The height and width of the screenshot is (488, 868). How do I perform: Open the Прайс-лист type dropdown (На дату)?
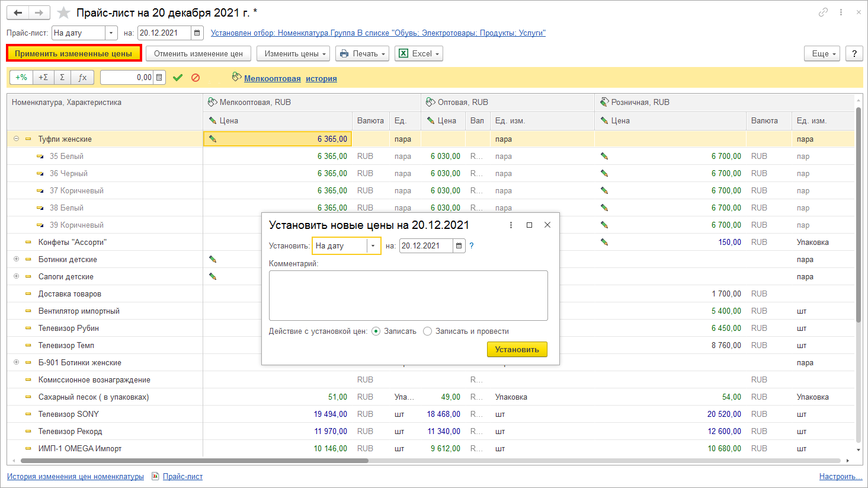pos(111,33)
